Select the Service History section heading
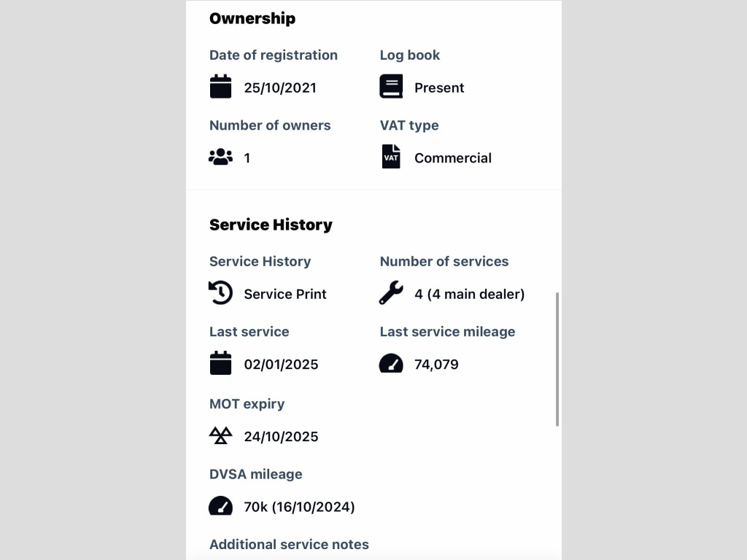 click(x=271, y=225)
